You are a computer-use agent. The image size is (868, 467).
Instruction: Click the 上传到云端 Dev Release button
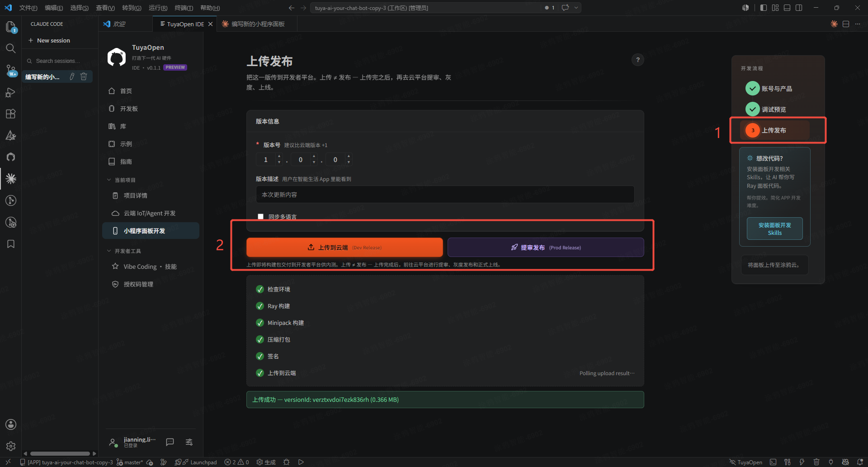344,247
